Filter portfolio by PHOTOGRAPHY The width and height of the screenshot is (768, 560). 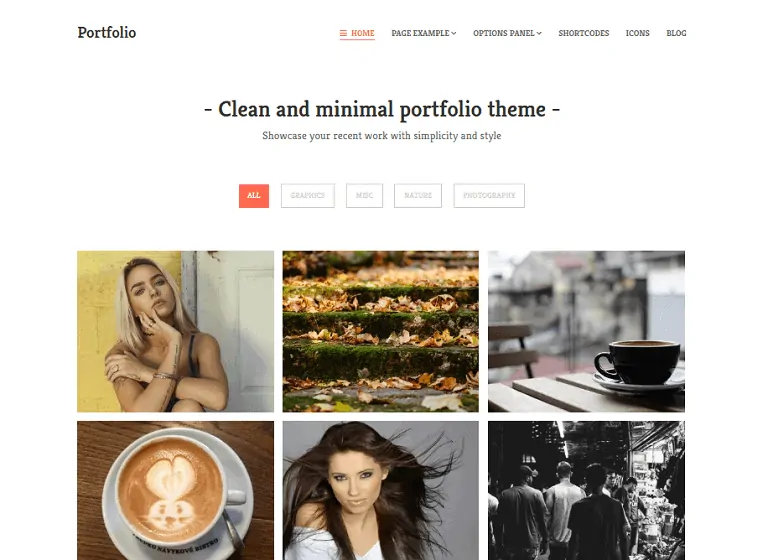489,195
